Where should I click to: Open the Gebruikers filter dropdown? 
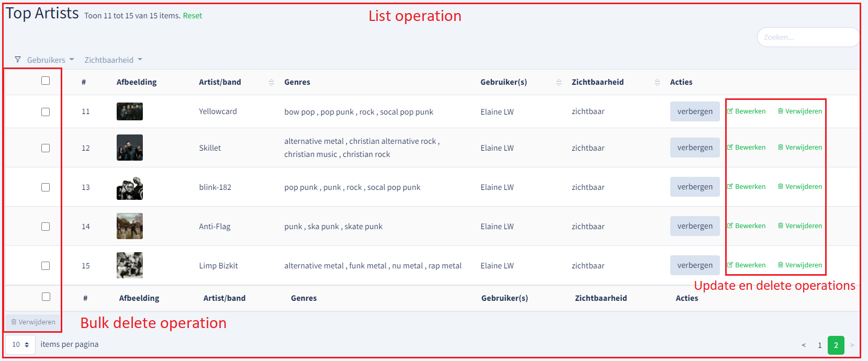click(x=50, y=60)
